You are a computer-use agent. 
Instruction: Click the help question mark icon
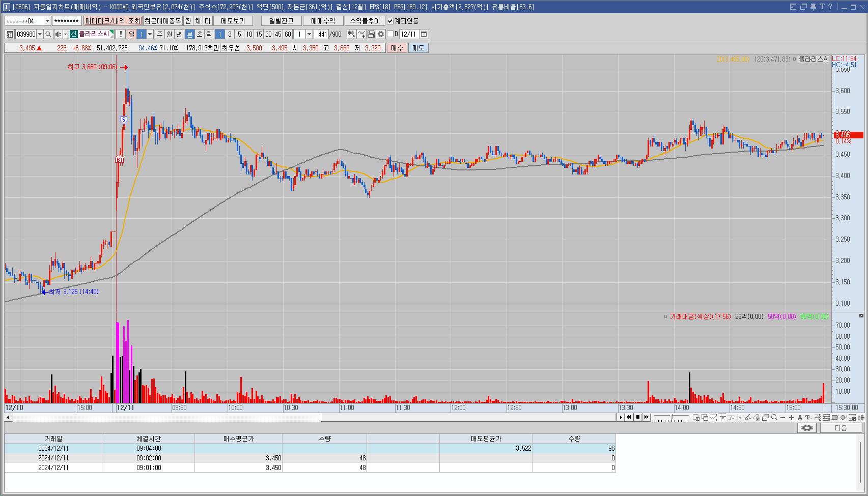[x=830, y=7]
